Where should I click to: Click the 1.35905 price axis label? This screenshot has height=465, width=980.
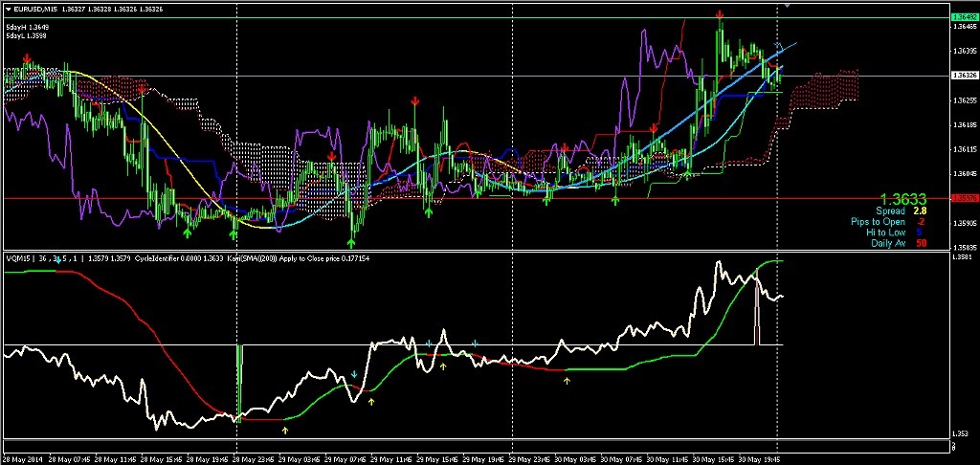click(x=964, y=223)
